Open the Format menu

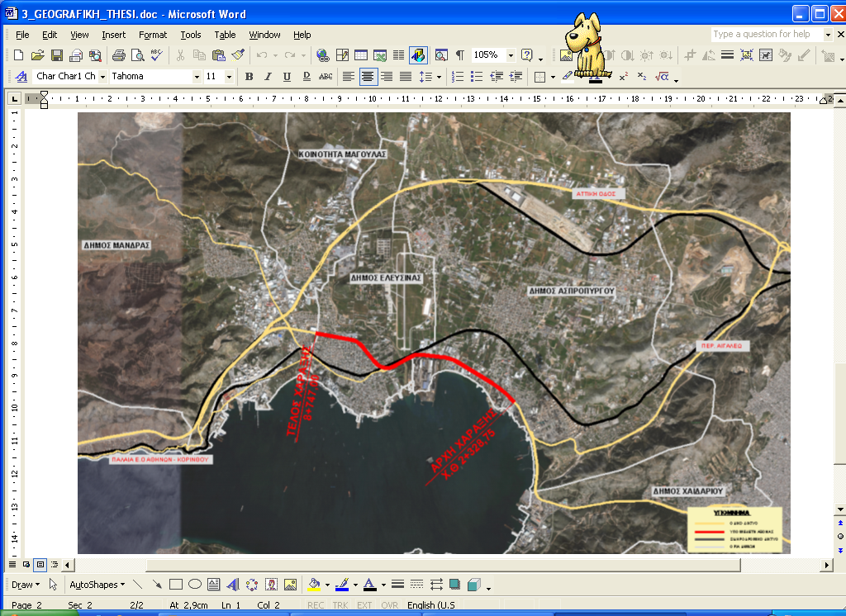[x=153, y=35]
